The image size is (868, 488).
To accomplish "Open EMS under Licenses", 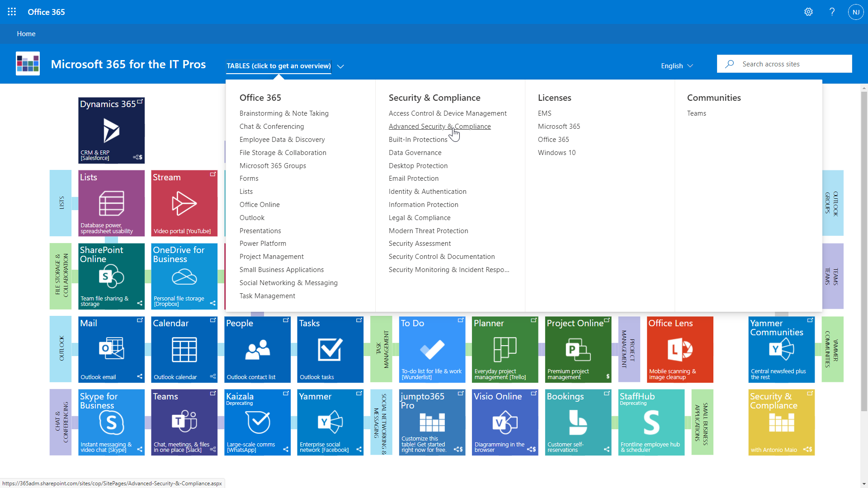I will tap(545, 113).
